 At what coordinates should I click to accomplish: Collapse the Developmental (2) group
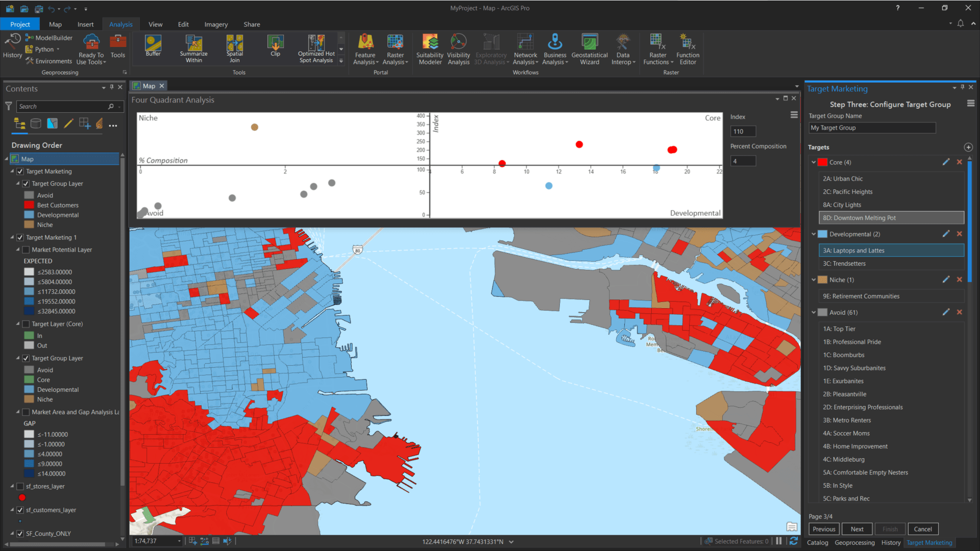(x=813, y=234)
